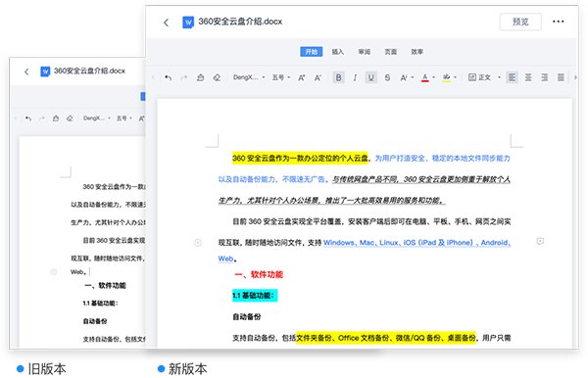Apply yellow text highlight color

446,77
